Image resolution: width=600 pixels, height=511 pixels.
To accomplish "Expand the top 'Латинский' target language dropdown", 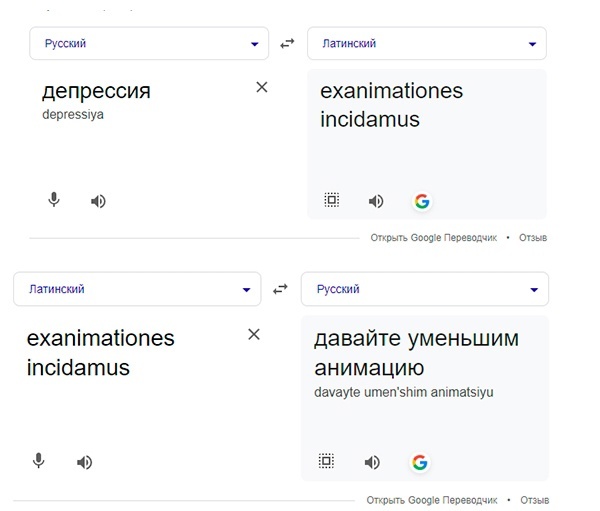I will point(426,44).
